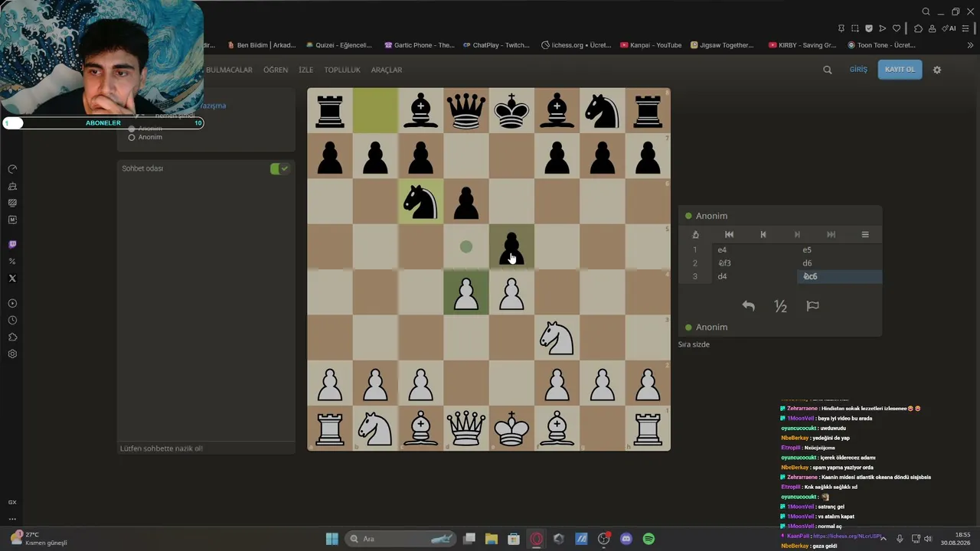
Task: Open Spotify from the taskbar
Action: pos(648,539)
